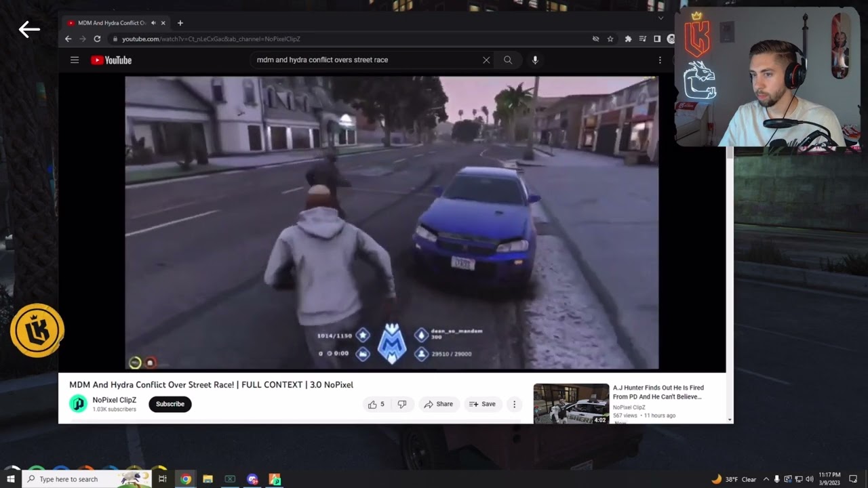
Task: Run the YouTube search with magnifier button
Action: tap(508, 60)
